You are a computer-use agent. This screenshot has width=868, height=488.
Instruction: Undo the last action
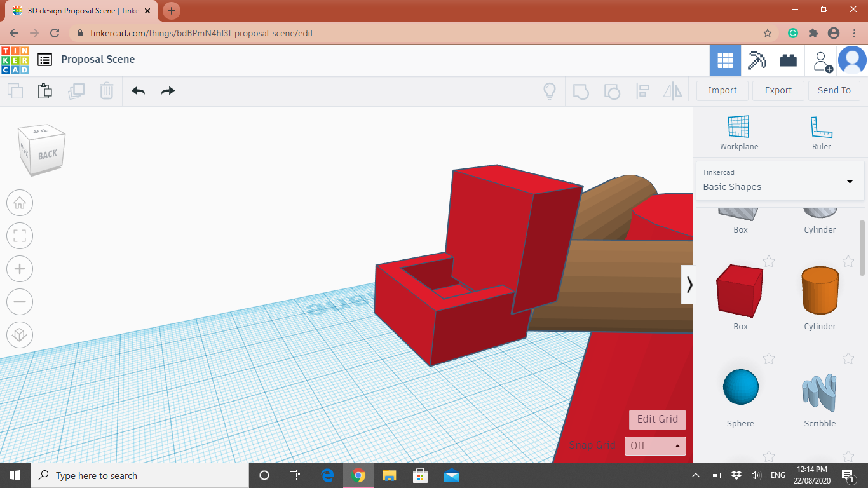138,91
